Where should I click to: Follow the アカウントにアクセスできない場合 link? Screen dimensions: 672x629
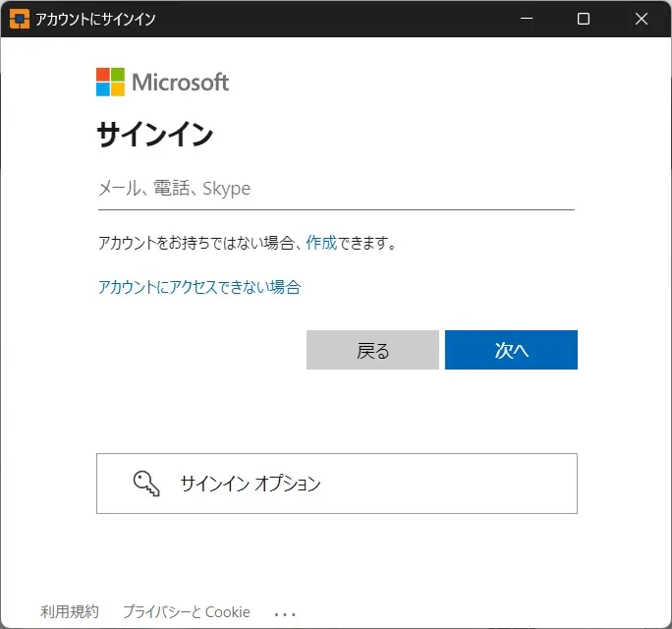(199, 287)
